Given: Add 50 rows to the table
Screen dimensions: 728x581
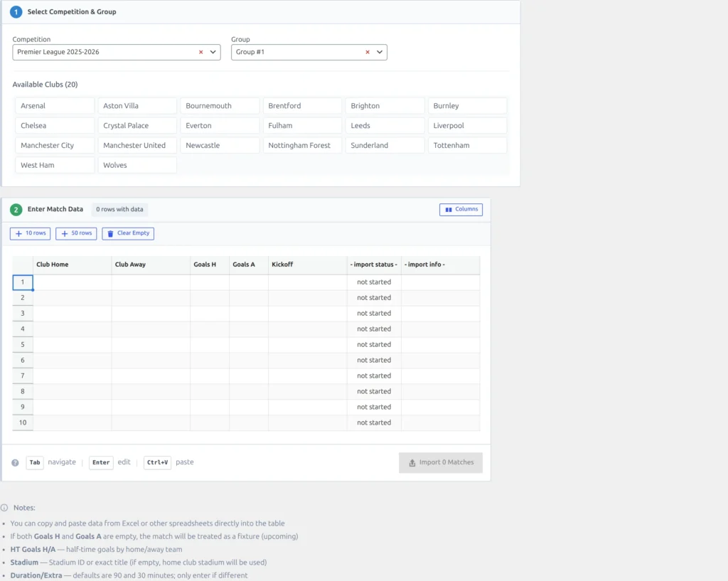Looking at the screenshot, I should 76,233.
